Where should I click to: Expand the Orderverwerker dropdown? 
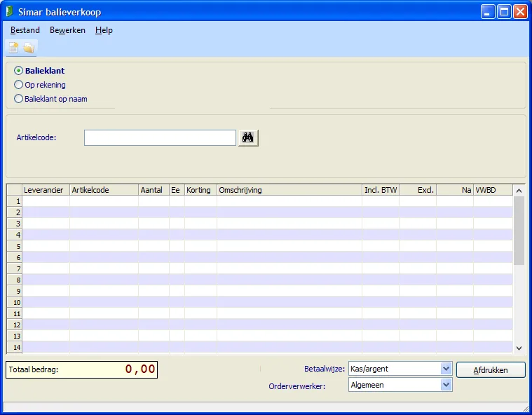(446, 385)
